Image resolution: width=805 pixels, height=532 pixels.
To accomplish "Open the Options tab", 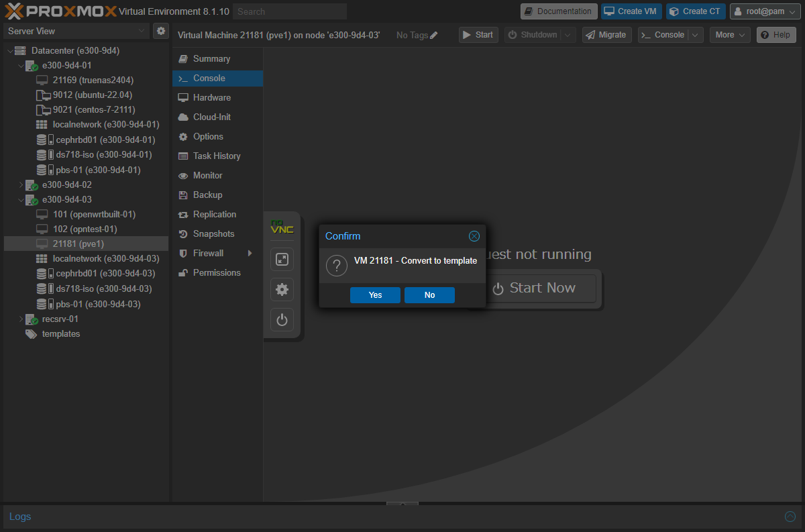I will coord(217,137).
